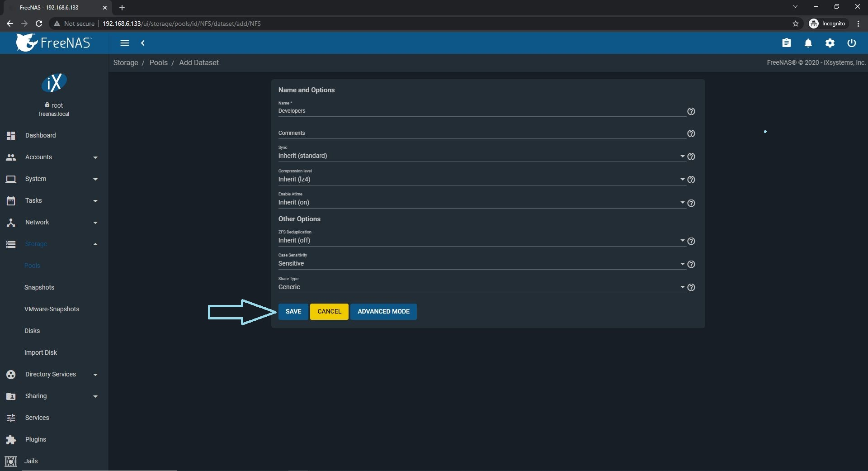This screenshot has width=868, height=471.
Task: Collapse the Storage menu arrow
Action: (x=95, y=244)
